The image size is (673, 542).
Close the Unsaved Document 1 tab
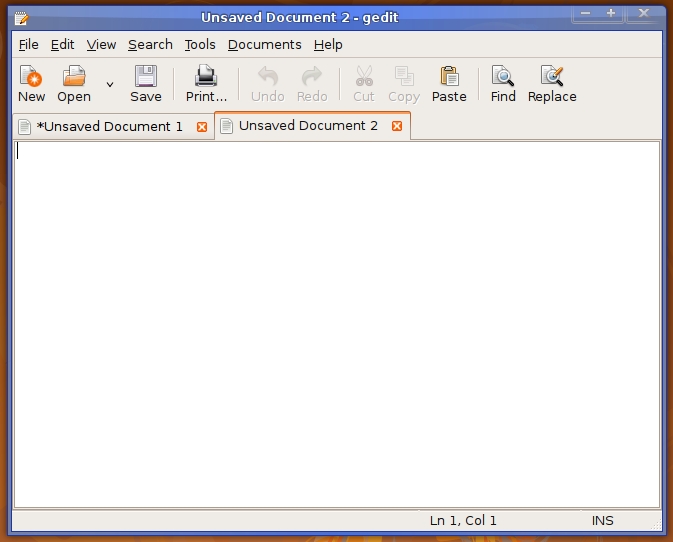coord(202,127)
